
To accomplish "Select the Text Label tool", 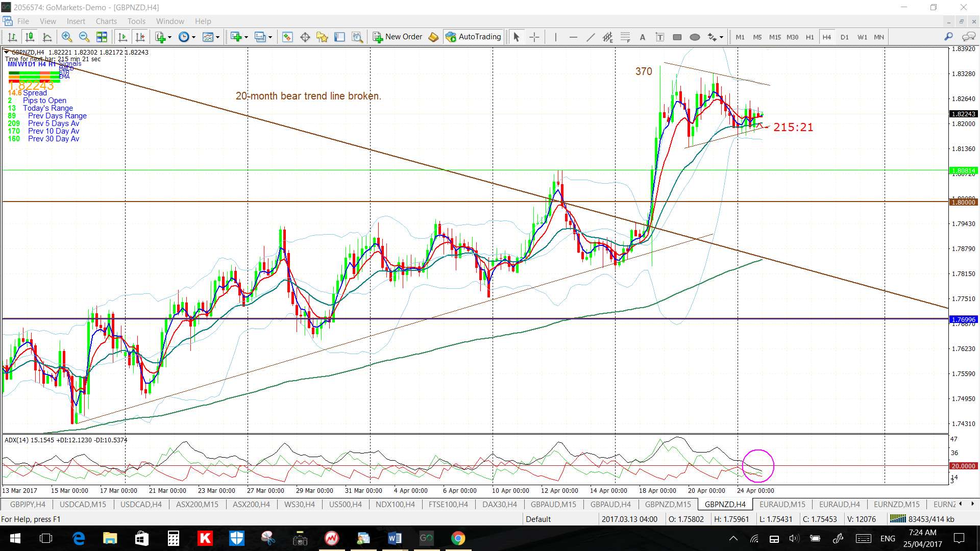I will click(x=660, y=37).
